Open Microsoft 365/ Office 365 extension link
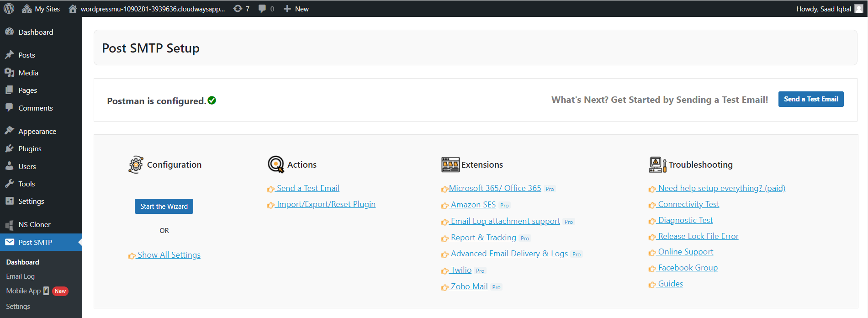 pos(495,188)
